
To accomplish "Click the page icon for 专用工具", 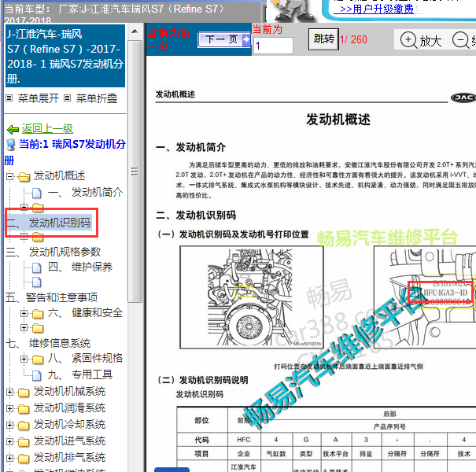I will (37, 376).
